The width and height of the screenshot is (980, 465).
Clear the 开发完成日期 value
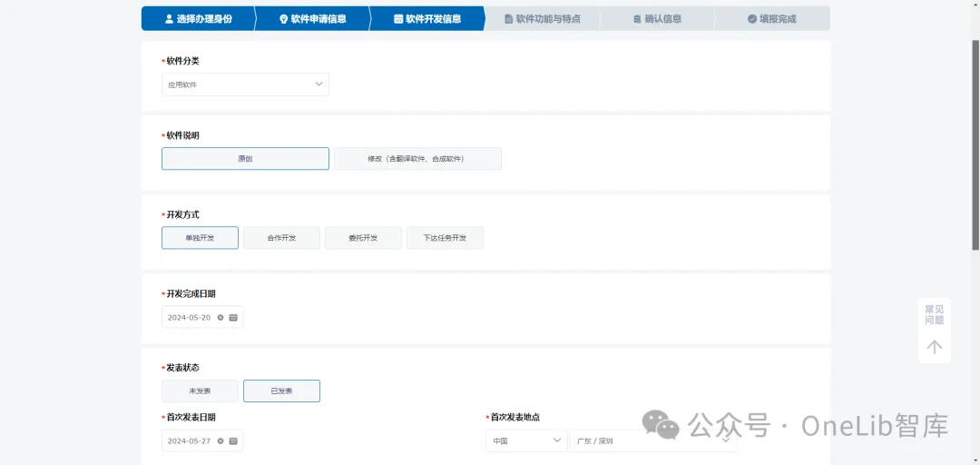pyautogui.click(x=220, y=317)
